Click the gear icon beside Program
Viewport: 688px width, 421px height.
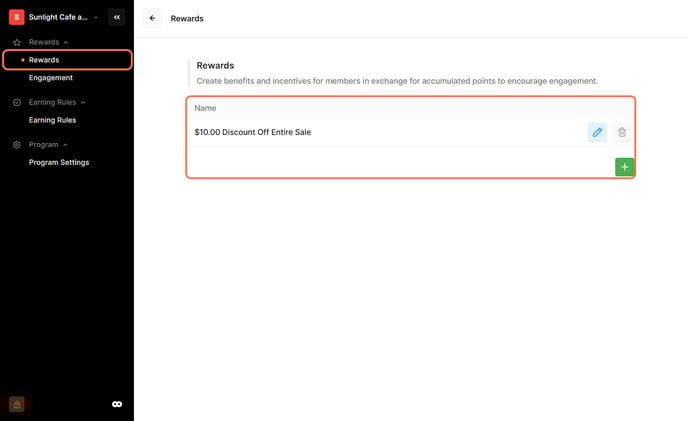pos(17,145)
